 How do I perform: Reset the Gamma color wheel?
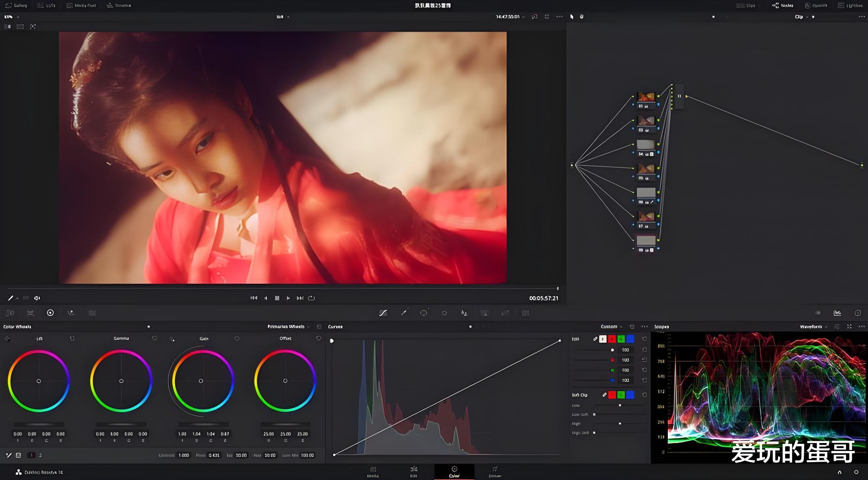click(155, 338)
